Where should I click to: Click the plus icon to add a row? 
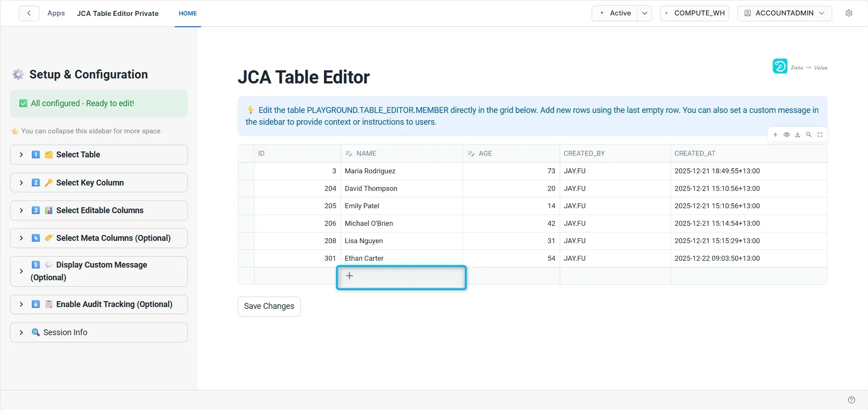[349, 275]
